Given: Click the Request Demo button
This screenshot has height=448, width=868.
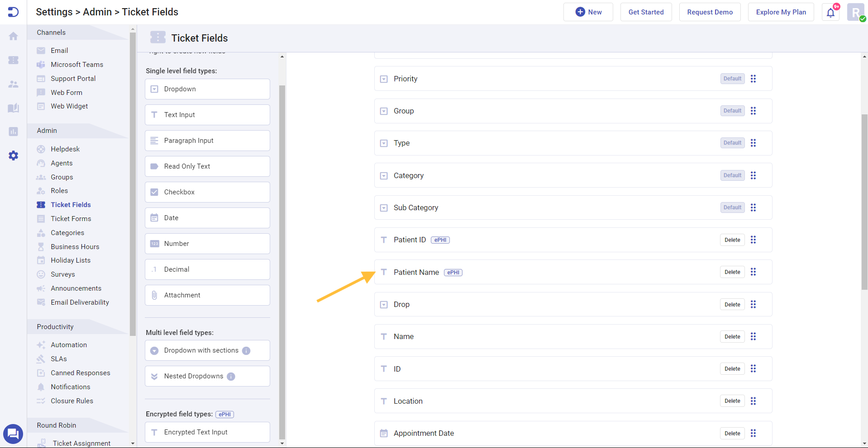Looking at the screenshot, I should point(710,12).
